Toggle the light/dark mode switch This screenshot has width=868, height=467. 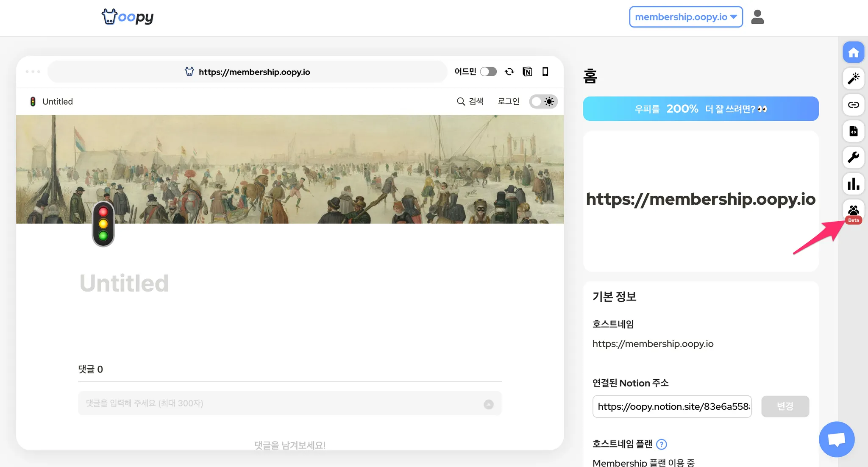[x=543, y=101]
